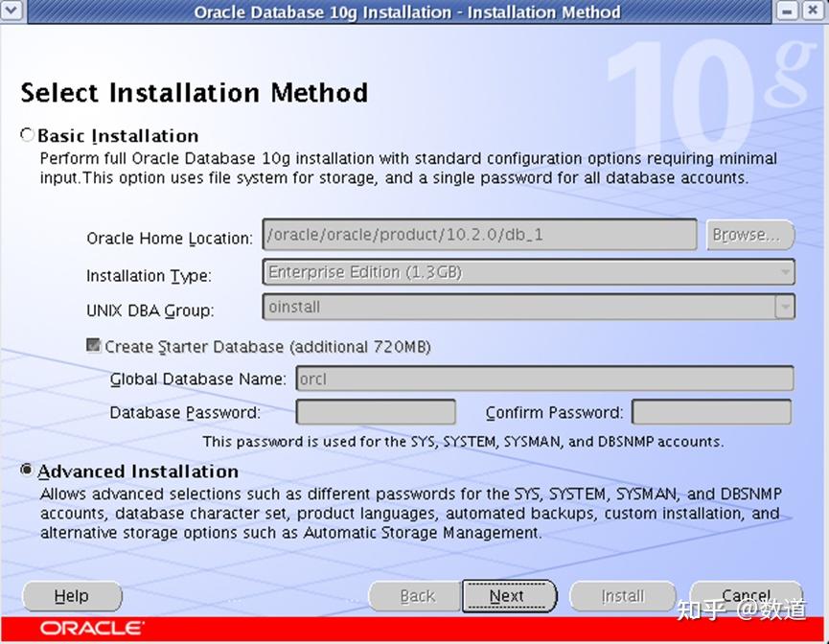Click the Oracle Home Location path field
The image size is (829, 644).
[x=479, y=235]
